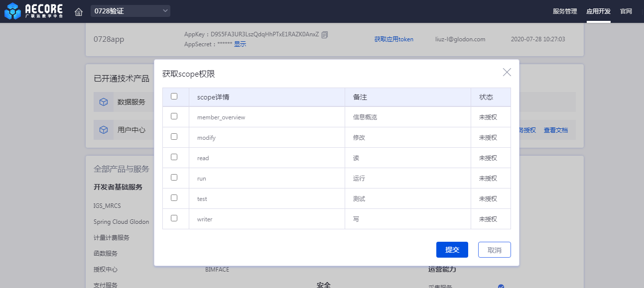
Task: Tick the run scope checkbox
Action: [174, 177]
